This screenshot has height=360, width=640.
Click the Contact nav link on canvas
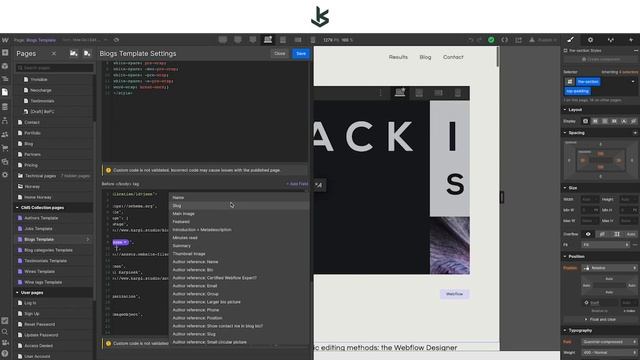tap(453, 57)
